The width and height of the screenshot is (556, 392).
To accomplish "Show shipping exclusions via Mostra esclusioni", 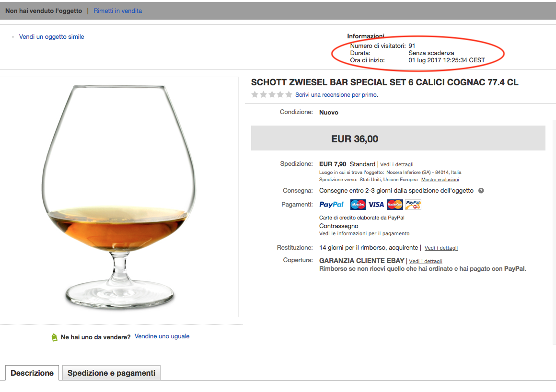I will 440,180.
